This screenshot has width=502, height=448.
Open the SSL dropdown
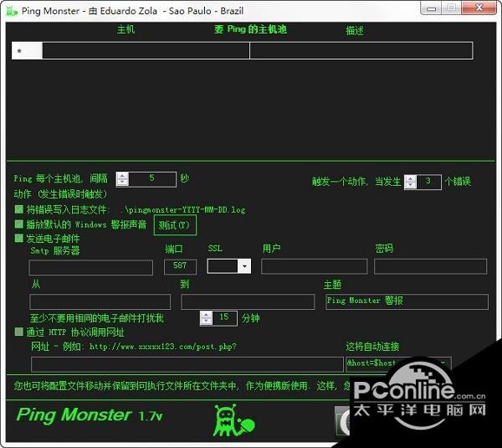(244, 266)
